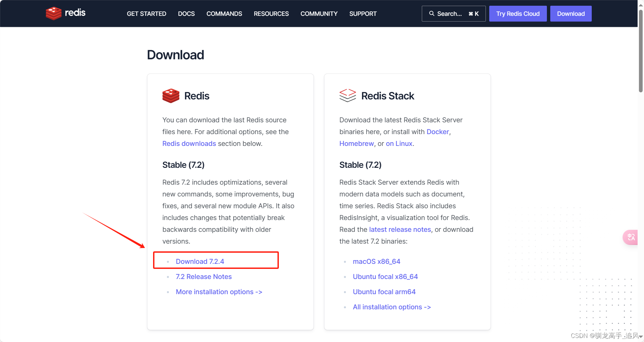Open All installation options link
The width and height of the screenshot is (644, 342).
coord(392,307)
